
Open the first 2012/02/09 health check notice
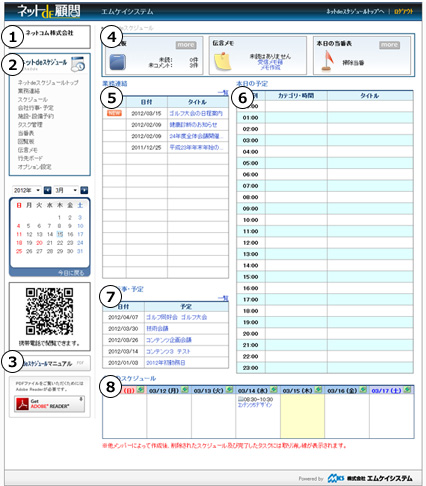pyautogui.click(x=193, y=125)
